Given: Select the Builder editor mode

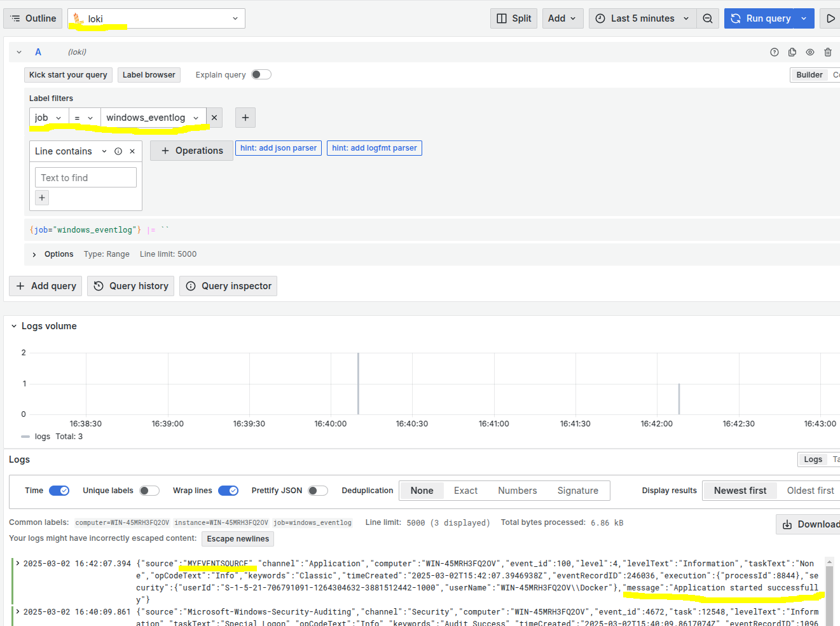Looking at the screenshot, I should point(809,75).
